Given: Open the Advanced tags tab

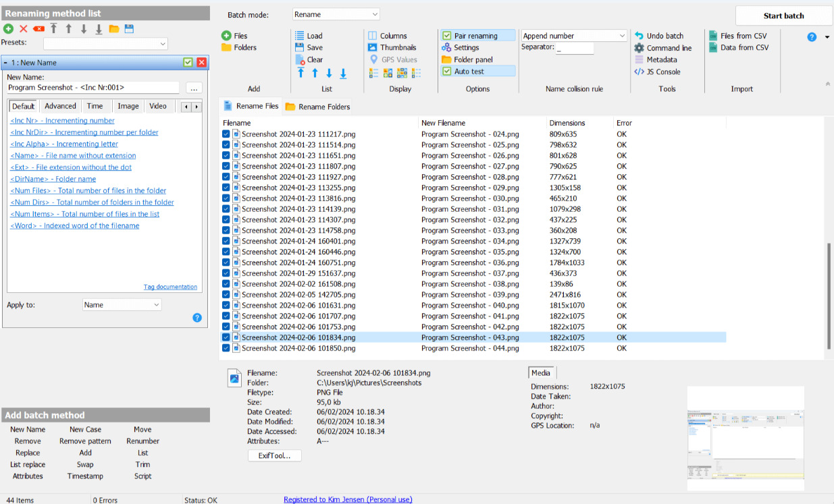Looking at the screenshot, I should coord(60,106).
